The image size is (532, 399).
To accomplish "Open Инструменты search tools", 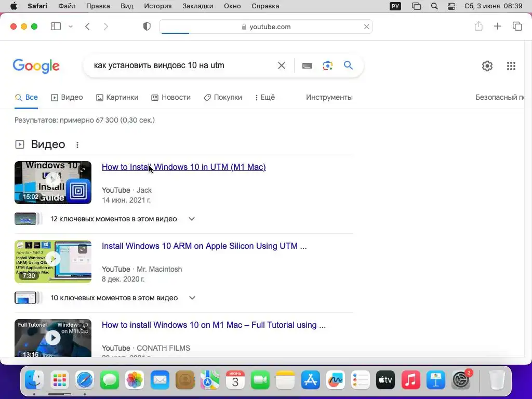I will (329, 97).
